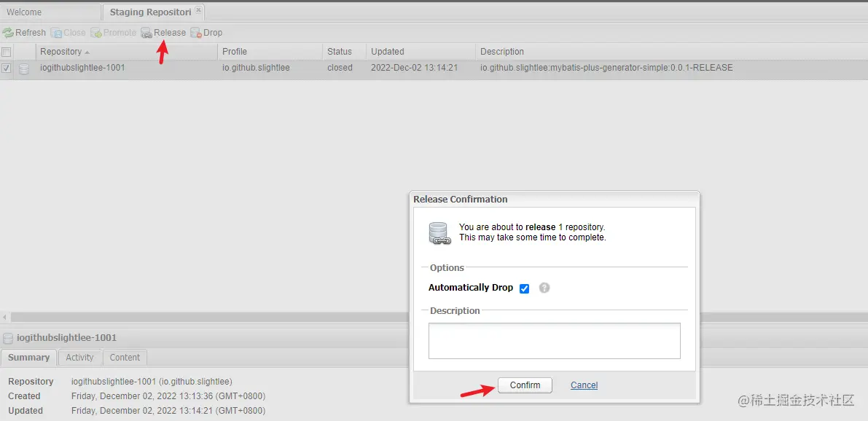Click the help question-mark icon beside Automatically Drop
Viewport: 868px width, 421px height.
pos(544,288)
